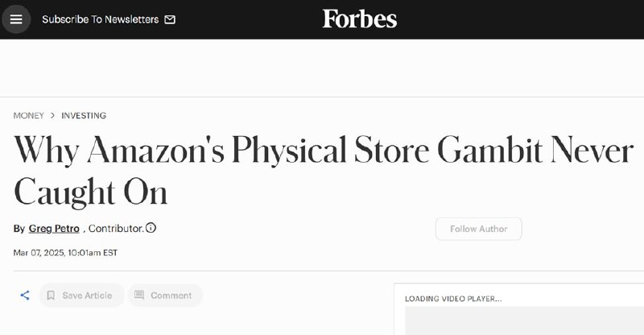Image resolution: width=644 pixels, height=335 pixels.
Task: Click the speech bubble Comment icon
Action: [x=139, y=295]
